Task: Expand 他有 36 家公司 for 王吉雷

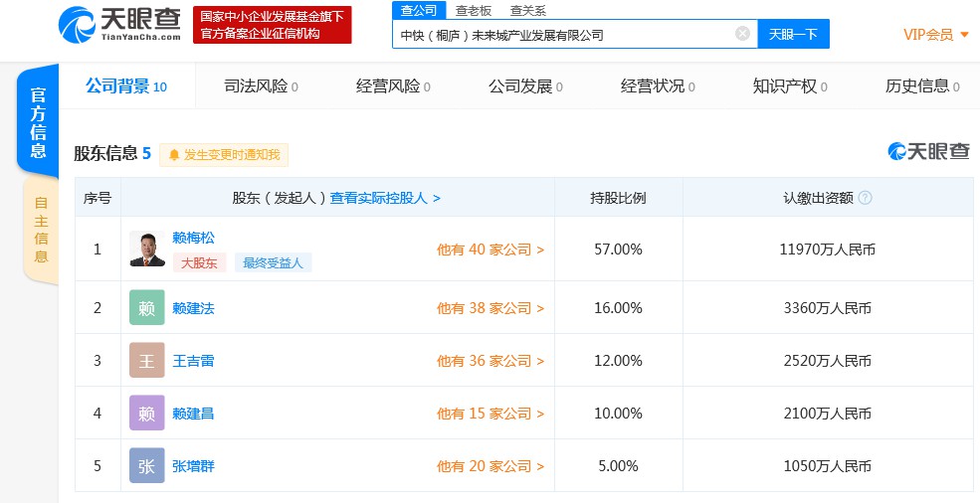Action: point(490,361)
